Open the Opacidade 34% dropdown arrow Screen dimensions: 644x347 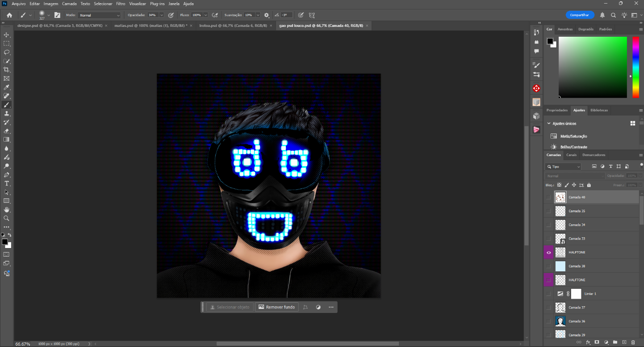(162, 15)
